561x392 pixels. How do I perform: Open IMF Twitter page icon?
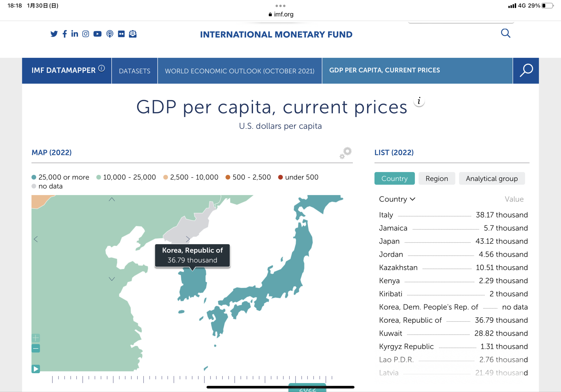(54, 34)
